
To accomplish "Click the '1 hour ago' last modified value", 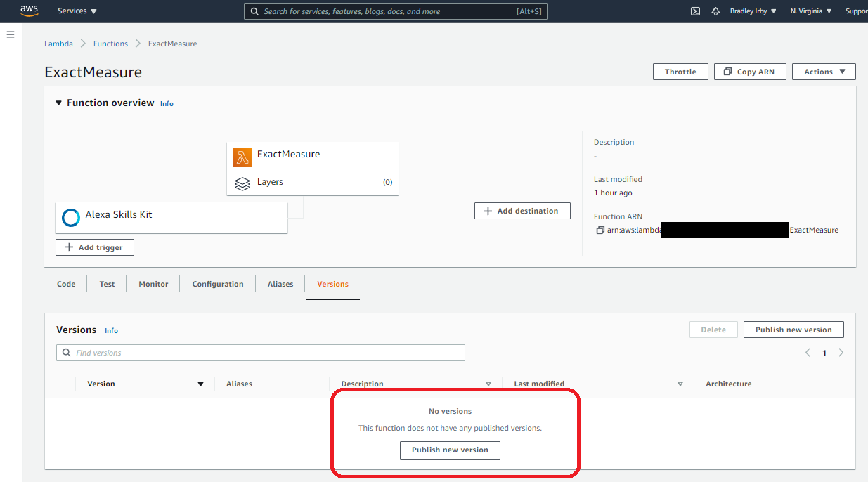I will (x=613, y=193).
